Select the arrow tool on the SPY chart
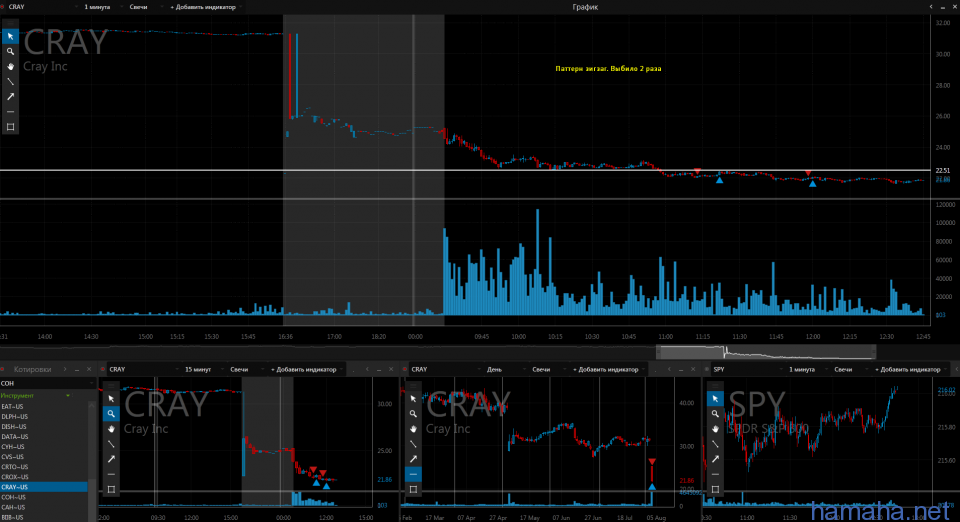Image resolution: width=960 pixels, height=522 pixels. [x=715, y=459]
